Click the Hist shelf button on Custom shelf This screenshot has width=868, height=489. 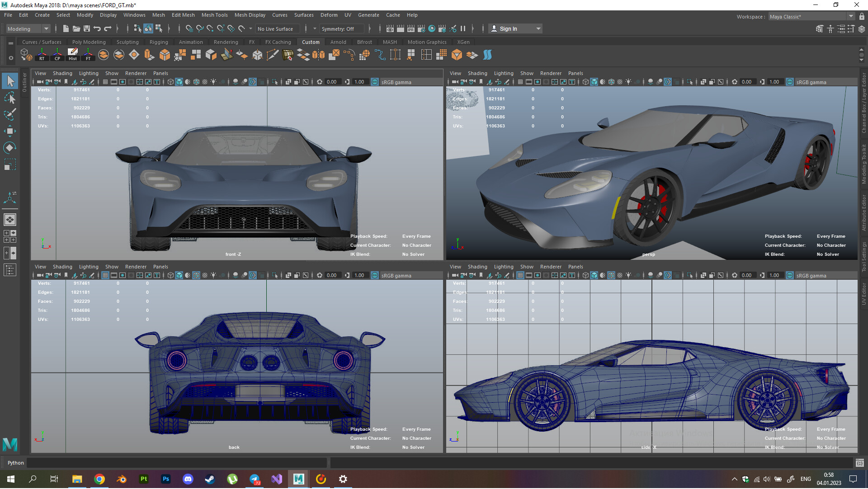(x=72, y=55)
